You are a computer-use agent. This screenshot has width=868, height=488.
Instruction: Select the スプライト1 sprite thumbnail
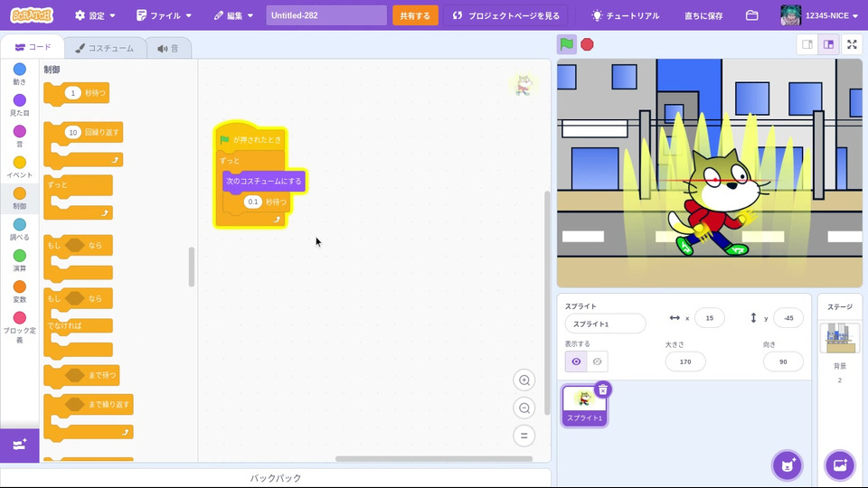(585, 406)
